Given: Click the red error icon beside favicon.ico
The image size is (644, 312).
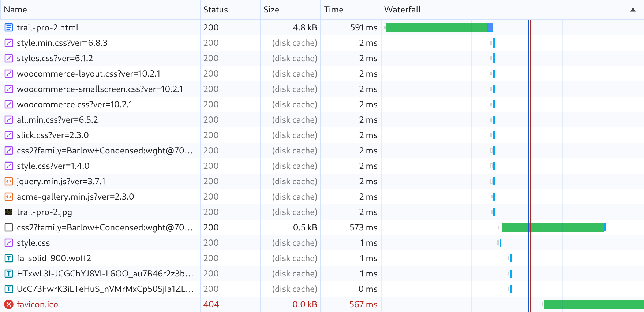Looking at the screenshot, I should [x=9, y=304].
